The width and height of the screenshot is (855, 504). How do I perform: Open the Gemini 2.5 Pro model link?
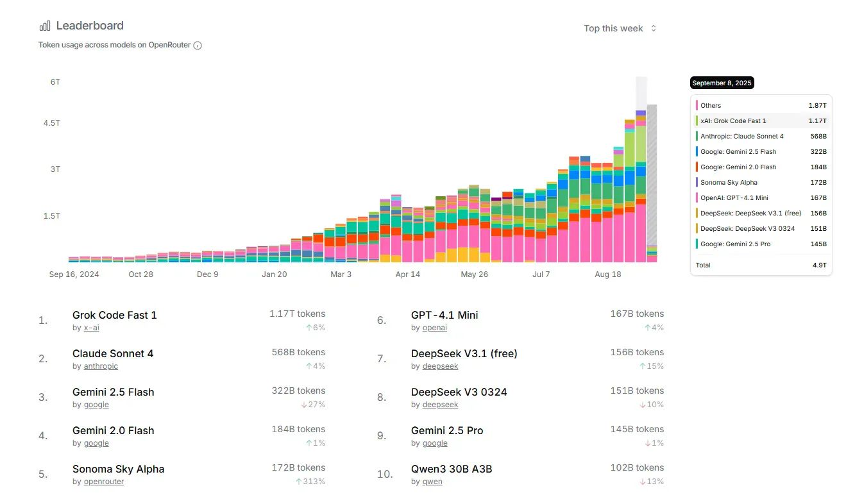447,430
